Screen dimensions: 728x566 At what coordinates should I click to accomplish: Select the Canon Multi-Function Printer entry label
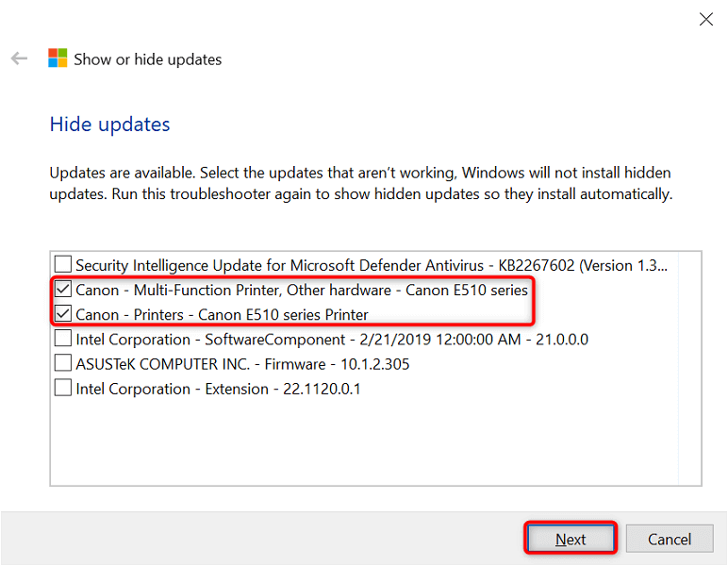[x=302, y=291]
